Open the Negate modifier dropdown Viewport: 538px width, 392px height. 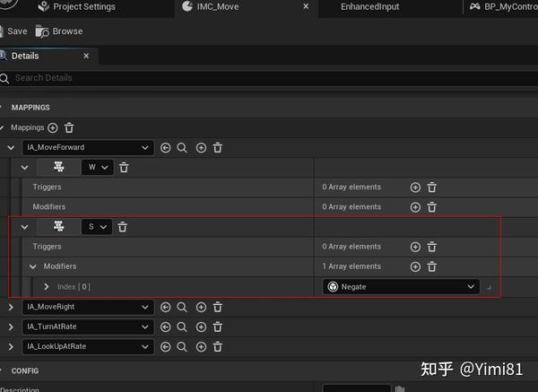click(401, 287)
